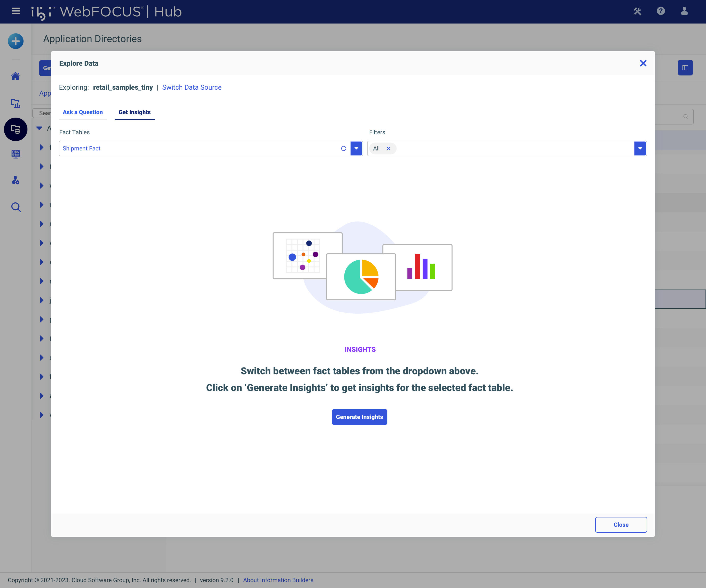Image resolution: width=706 pixels, height=588 pixels.
Task: Open the Fact Tables dropdown
Action: click(x=356, y=148)
